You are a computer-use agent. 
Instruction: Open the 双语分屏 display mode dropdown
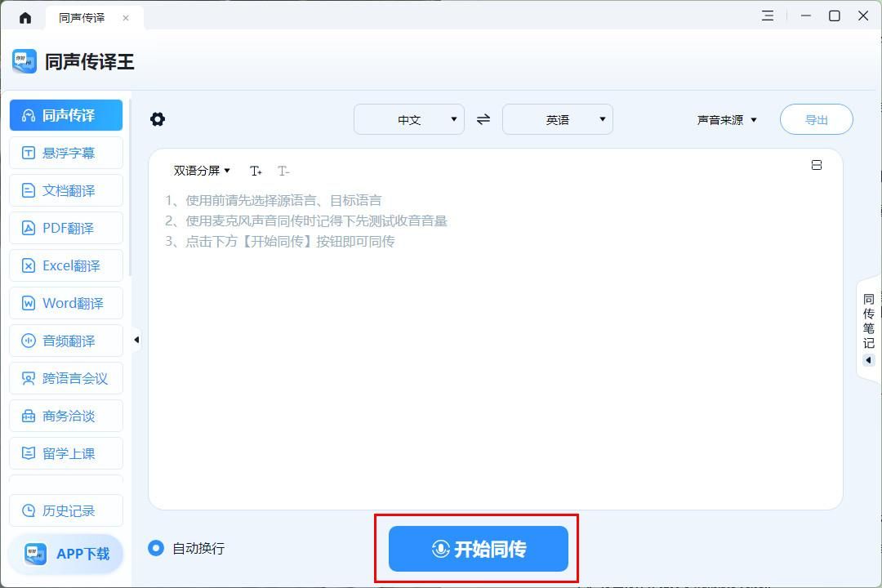click(202, 171)
